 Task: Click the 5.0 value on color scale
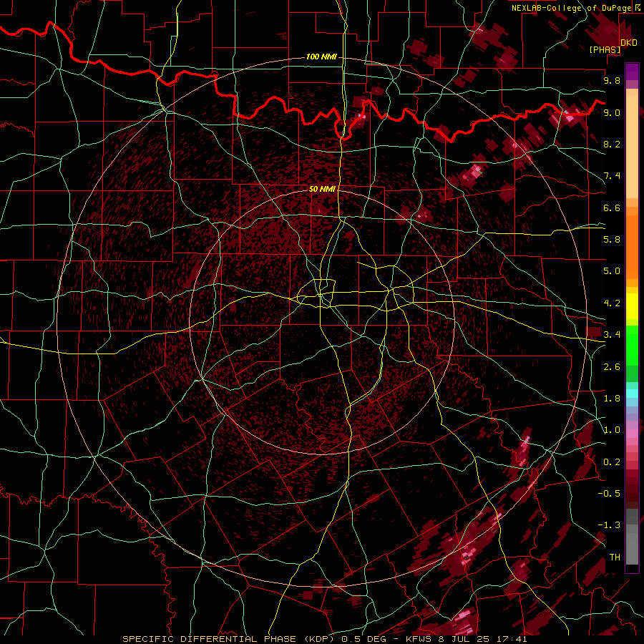[612, 271]
